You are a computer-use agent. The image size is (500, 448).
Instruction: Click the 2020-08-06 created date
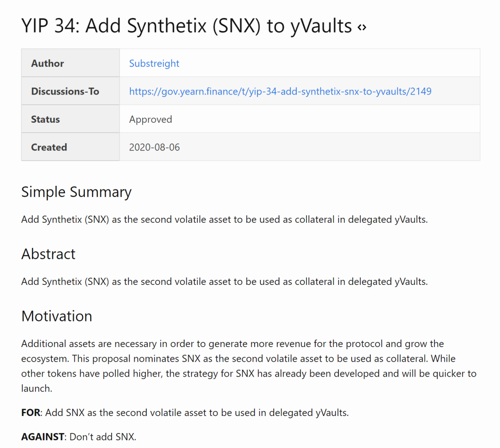[x=154, y=147]
